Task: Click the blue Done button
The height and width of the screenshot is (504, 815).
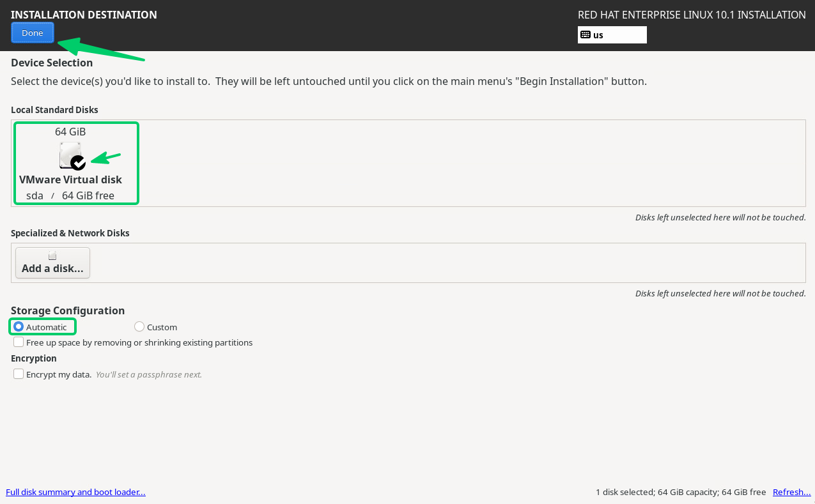Action: click(33, 33)
